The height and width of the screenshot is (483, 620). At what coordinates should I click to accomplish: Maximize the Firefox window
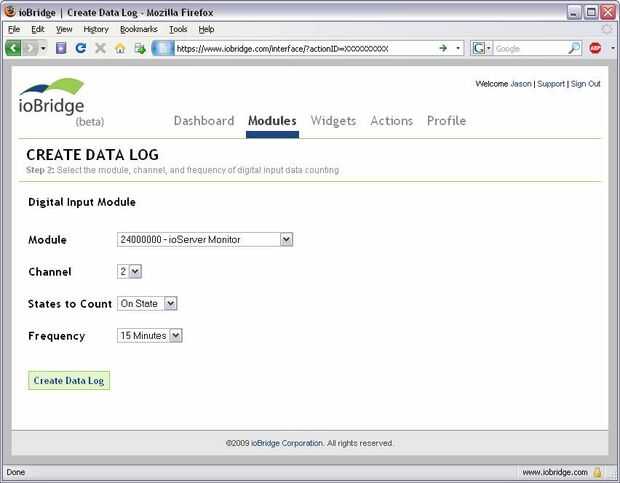591,12
